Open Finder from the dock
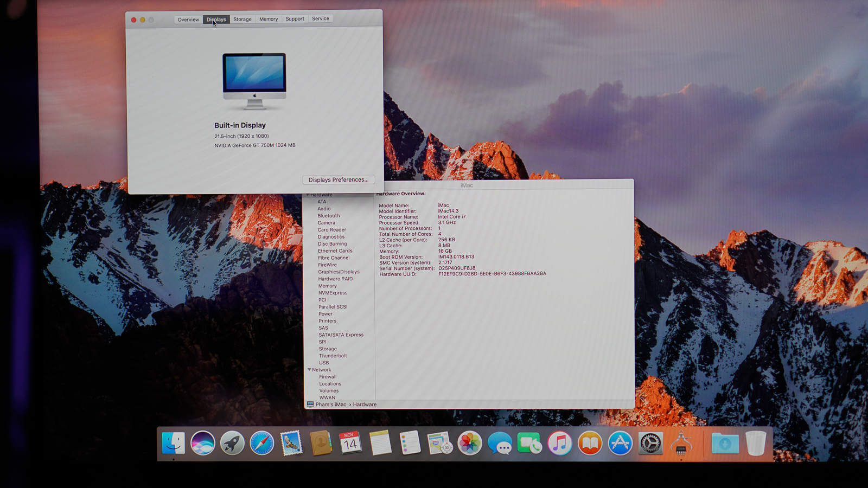Viewport: 868px width, 488px height. click(174, 444)
